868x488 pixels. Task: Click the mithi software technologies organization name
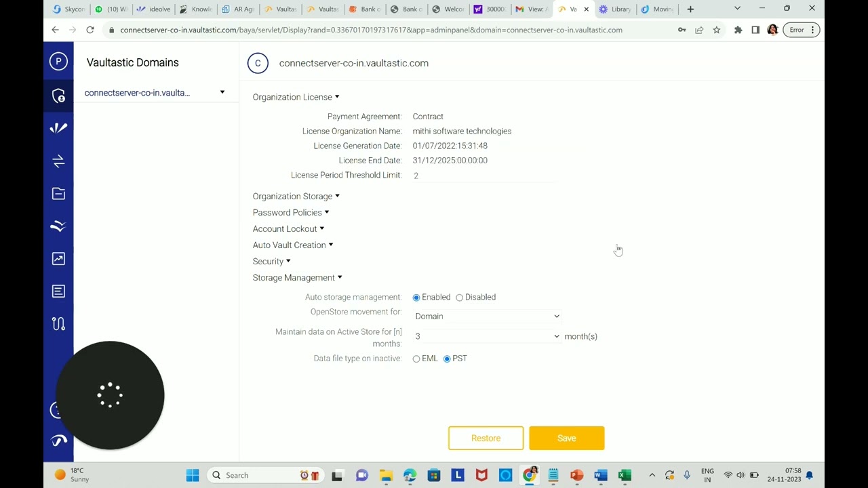[x=462, y=131]
